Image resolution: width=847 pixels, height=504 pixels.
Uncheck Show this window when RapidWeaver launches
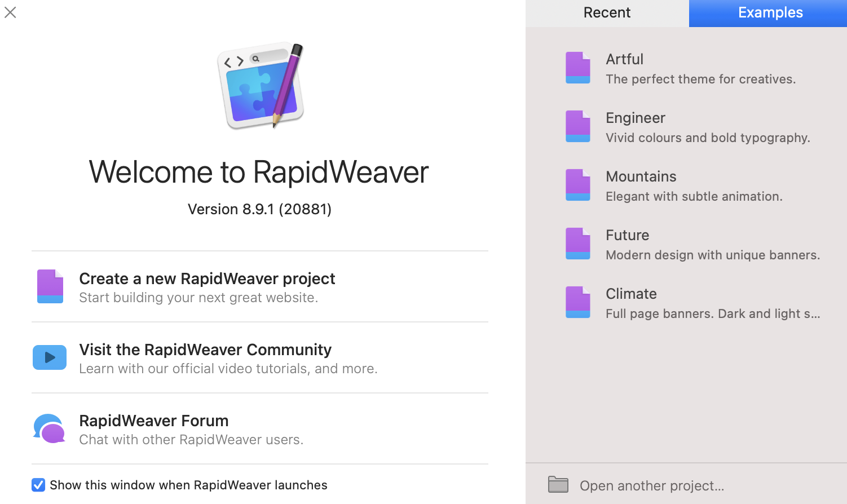pyautogui.click(x=38, y=485)
